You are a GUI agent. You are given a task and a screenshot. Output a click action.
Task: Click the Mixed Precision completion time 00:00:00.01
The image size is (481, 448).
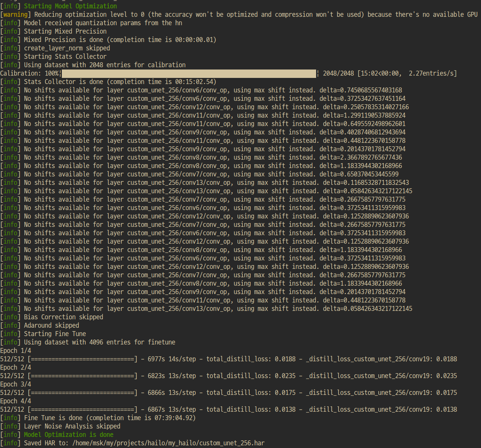point(194,40)
